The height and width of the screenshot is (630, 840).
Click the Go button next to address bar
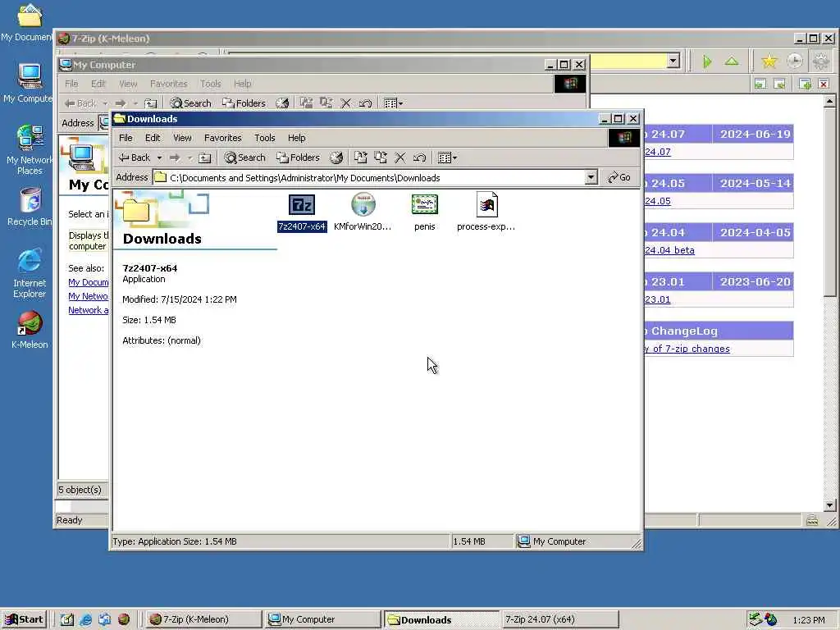click(619, 177)
